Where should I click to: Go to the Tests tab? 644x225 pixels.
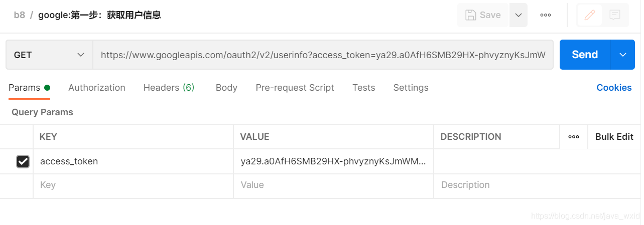[x=363, y=88]
